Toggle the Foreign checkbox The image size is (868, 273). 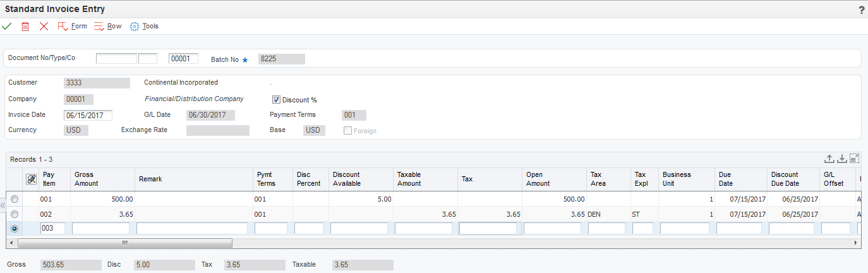pyautogui.click(x=347, y=131)
